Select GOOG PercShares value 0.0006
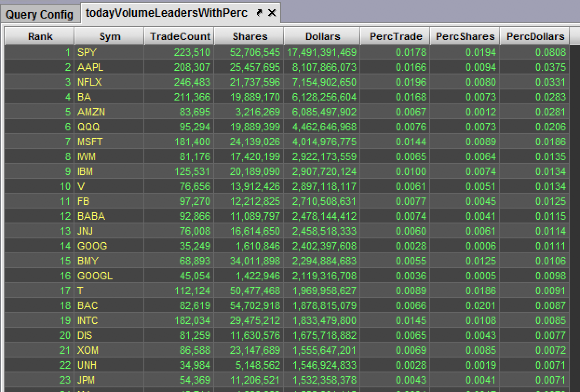This screenshot has width=580, height=392. point(465,246)
